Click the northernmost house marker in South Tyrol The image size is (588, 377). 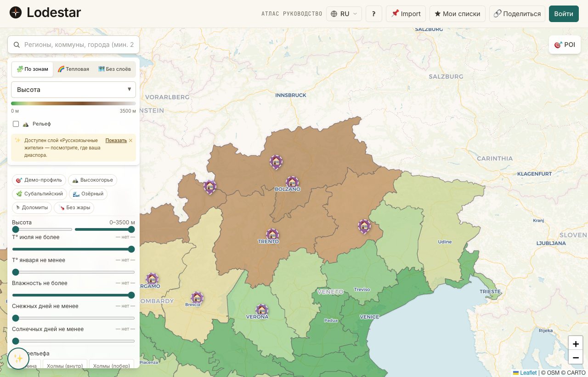click(x=276, y=162)
